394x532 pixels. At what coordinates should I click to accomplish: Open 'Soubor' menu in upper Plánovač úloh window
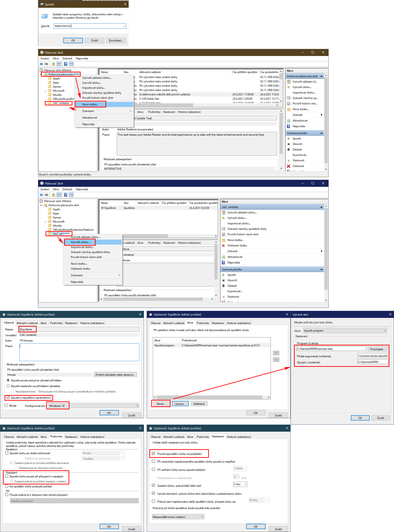45,59
